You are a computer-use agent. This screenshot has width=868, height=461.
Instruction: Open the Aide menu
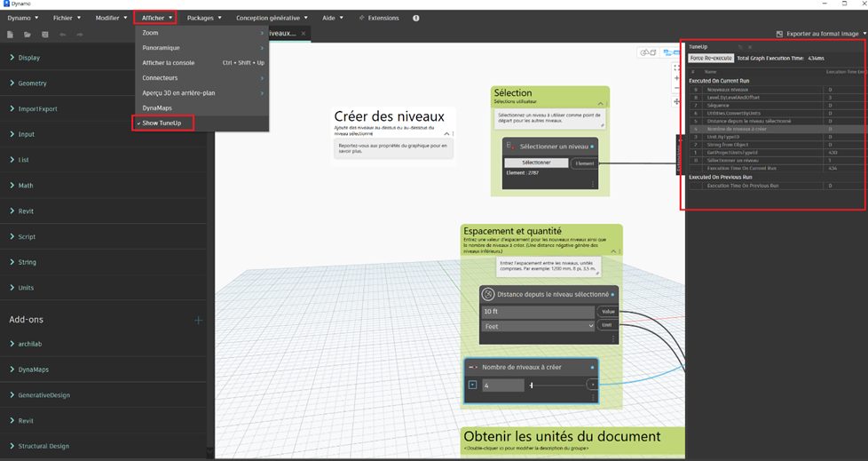pyautogui.click(x=333, y=18)
